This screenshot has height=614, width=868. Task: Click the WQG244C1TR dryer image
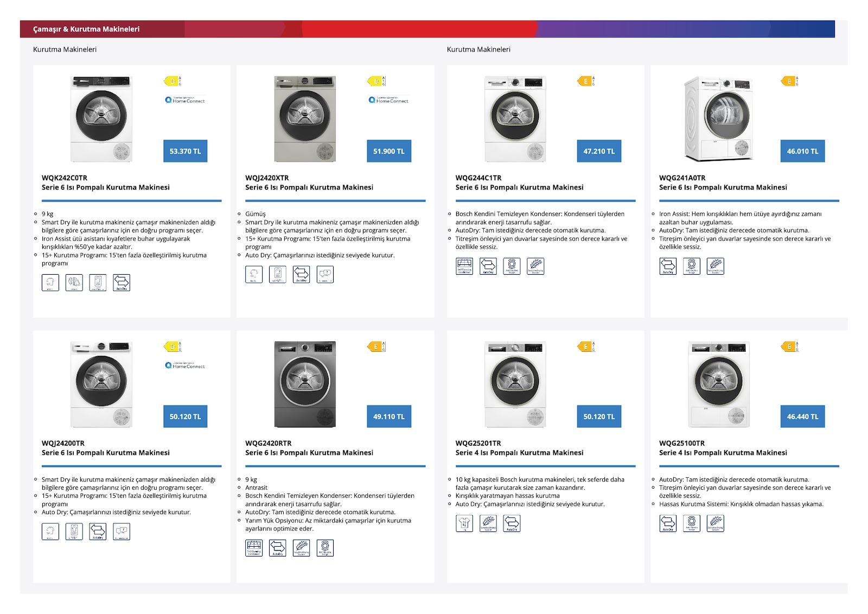515,119
